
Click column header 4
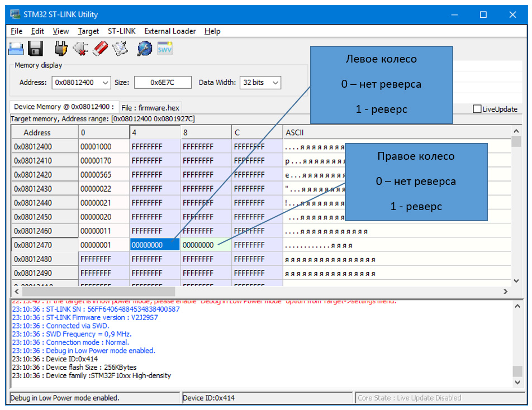(x=155, y=132)
